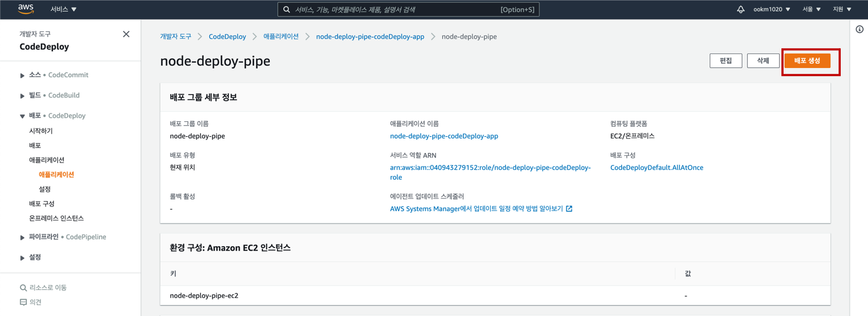Image resolution: width=868 pixels, height=316 pixels.
Task: Open 설정 under 애플리케이션 in sidebar
Action: click(44, 189)
